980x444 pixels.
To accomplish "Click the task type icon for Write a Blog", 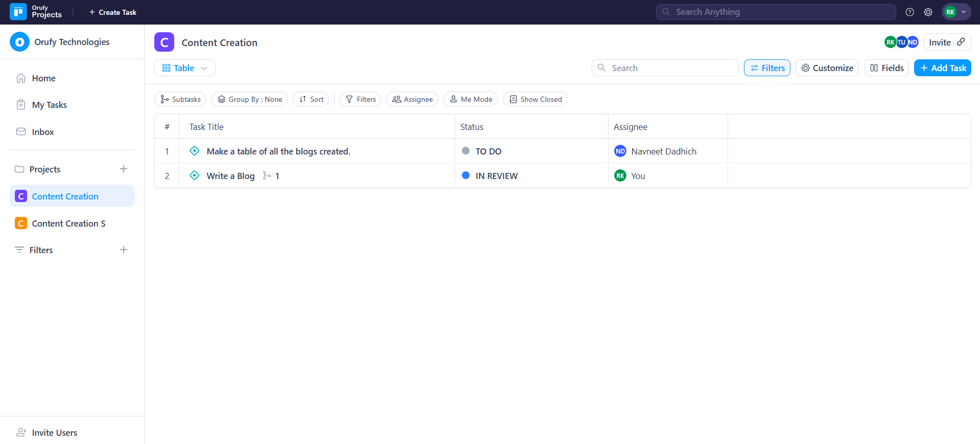I will click(x=194, y=175).
